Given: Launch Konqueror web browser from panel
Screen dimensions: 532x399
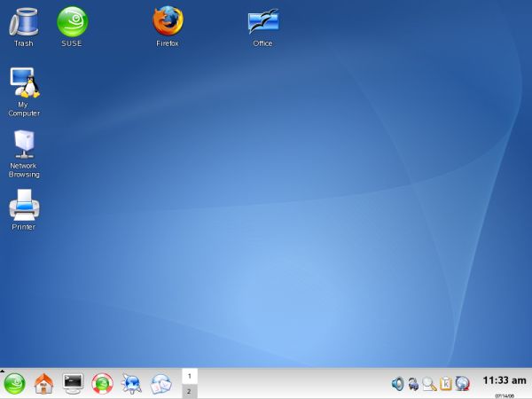Looking at the screenshot, I should point(131,384).
